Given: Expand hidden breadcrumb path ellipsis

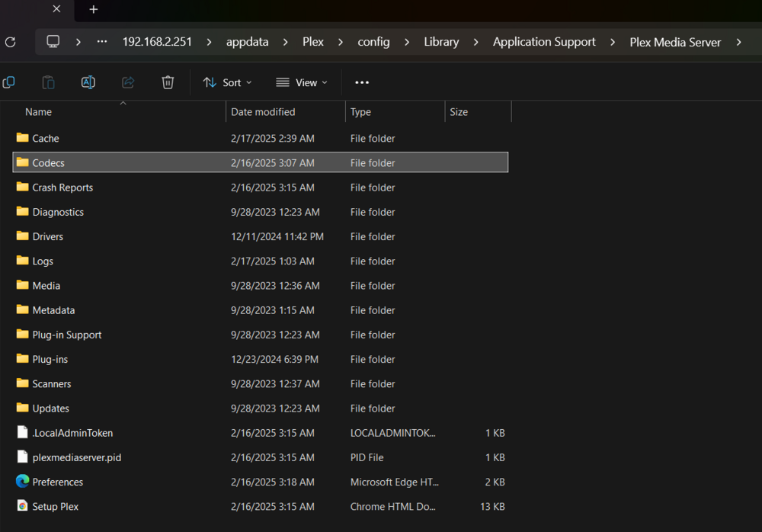Looking at the screenshot, I should 101,42.
